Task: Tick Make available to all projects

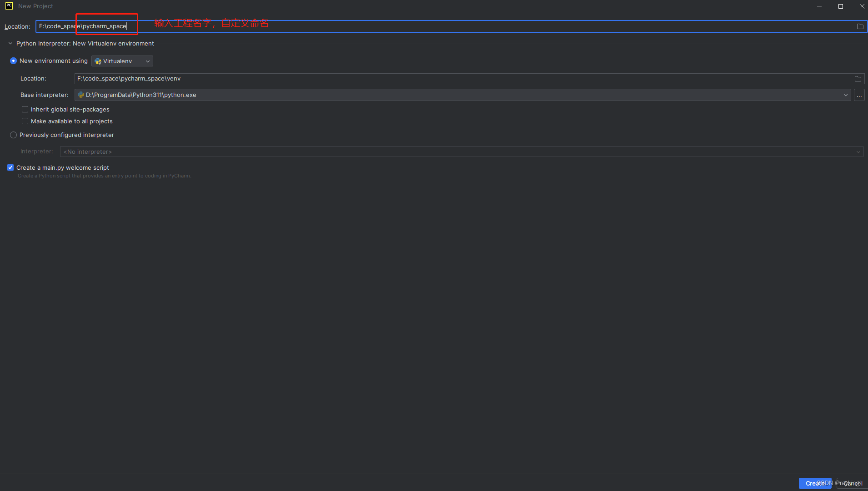Action: 25,121
